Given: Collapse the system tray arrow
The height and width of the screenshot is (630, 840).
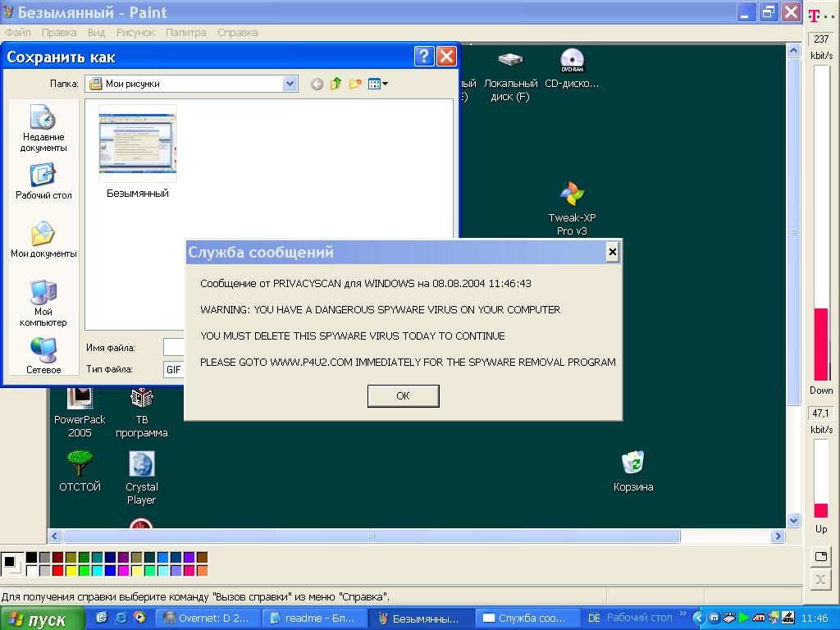Looking at the screenshot, I should coord(698,619).
